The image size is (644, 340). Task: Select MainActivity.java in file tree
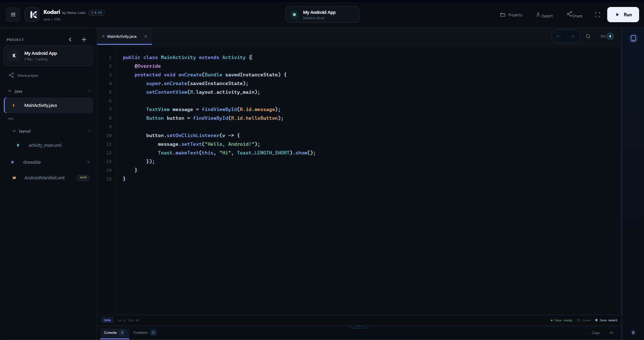coord(49,105)
